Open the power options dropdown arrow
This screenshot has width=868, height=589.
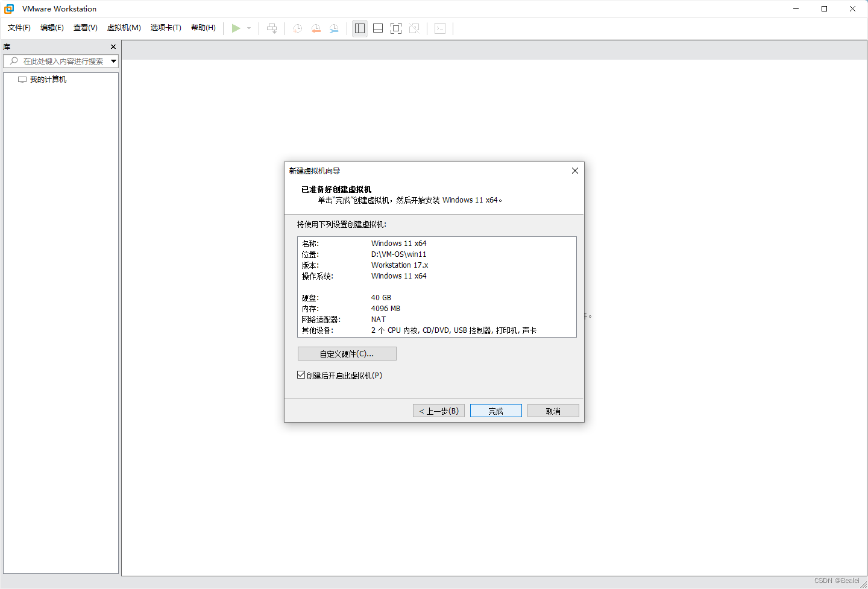point(249,28)
